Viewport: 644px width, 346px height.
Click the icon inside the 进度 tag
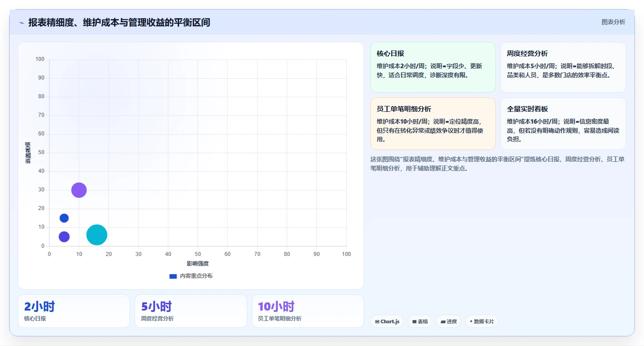pos(443,322)
